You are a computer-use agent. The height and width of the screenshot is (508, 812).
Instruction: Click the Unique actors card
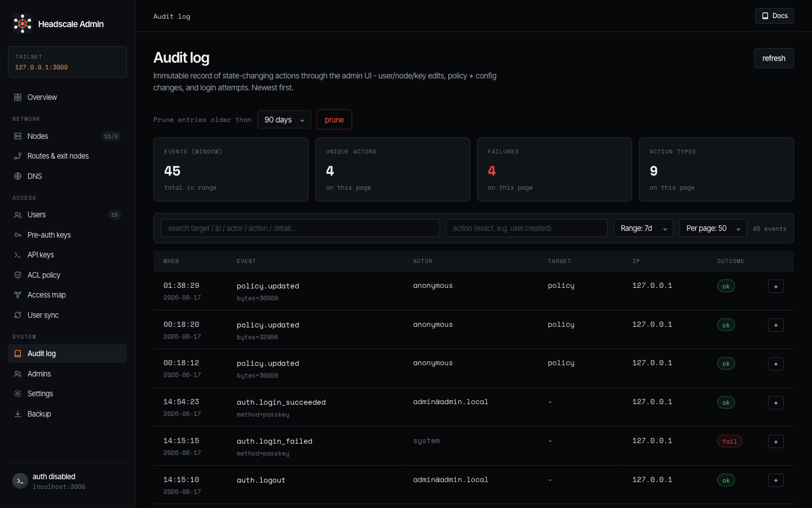tap(392, 169)
